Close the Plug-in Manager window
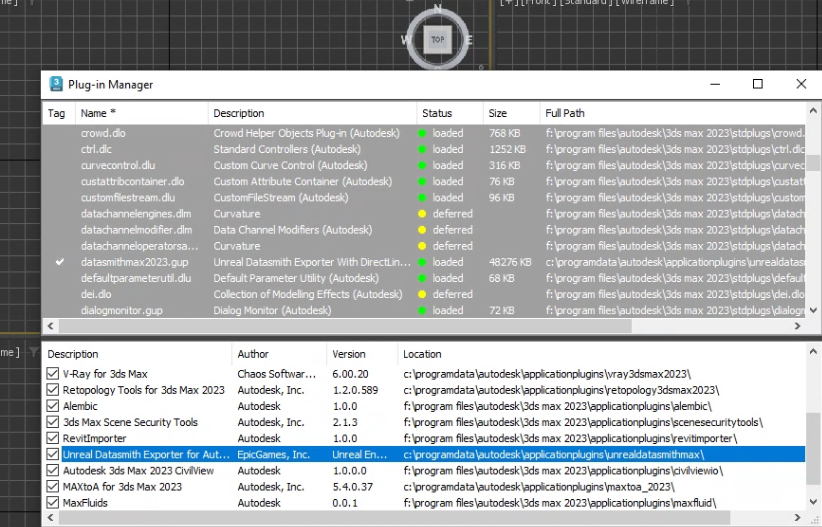822x527 pixels. coord(801,84)
